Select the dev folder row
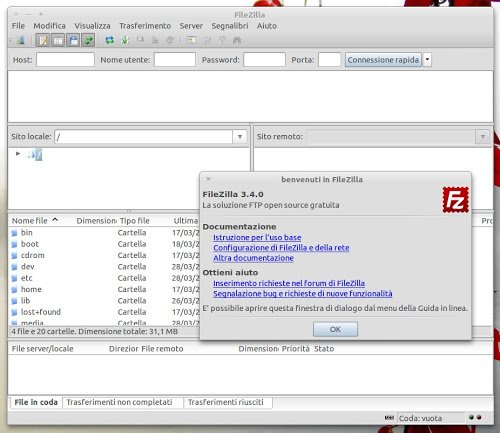Image resolution: width=500 pixels, height=433 pixels. [x=104, y=267]
